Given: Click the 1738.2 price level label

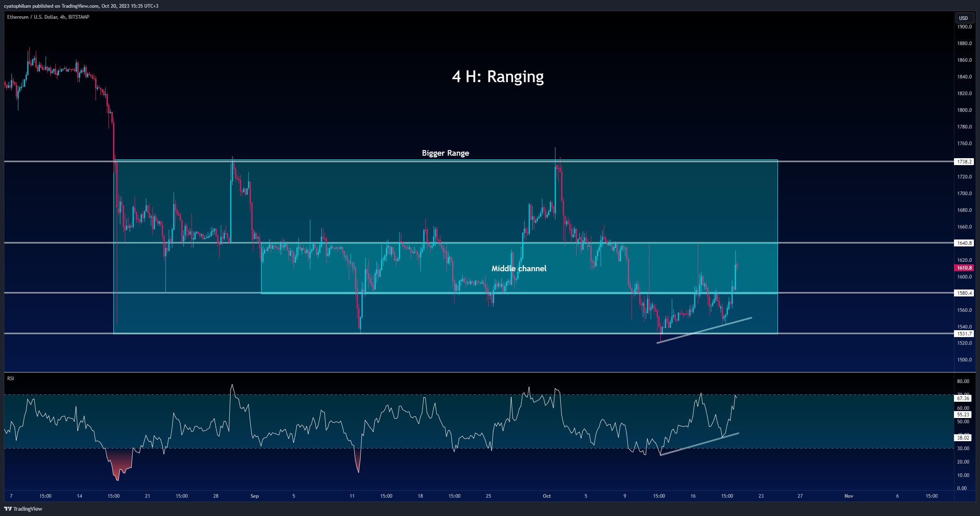Looking at the screenshot, I should [x=964, y=162].
